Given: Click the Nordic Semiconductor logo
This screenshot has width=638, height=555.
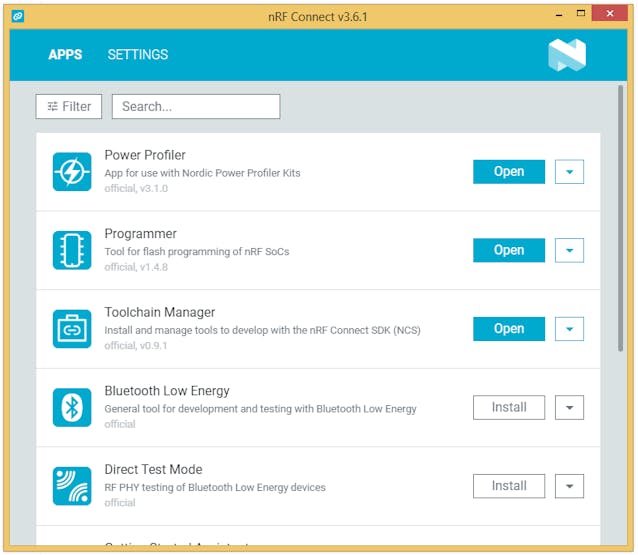Looking at the screenshot, I should [567, 55].
